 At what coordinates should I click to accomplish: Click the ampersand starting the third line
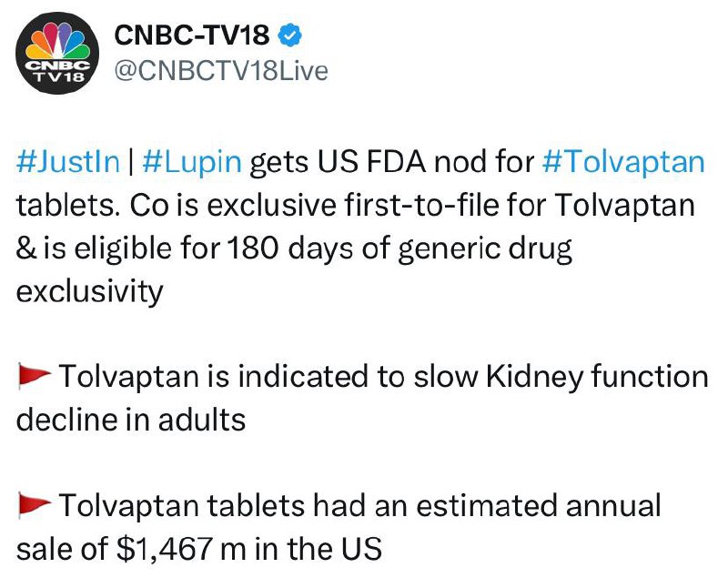pos(26,248)
